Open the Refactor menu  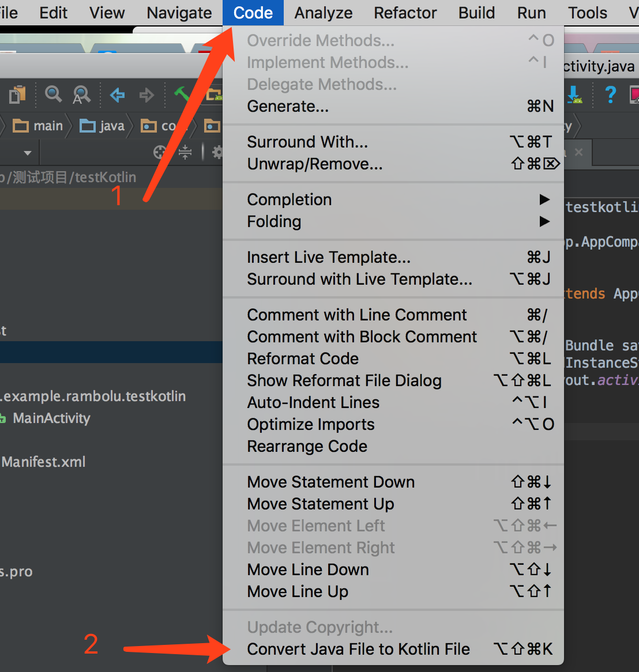pos(405,13)
